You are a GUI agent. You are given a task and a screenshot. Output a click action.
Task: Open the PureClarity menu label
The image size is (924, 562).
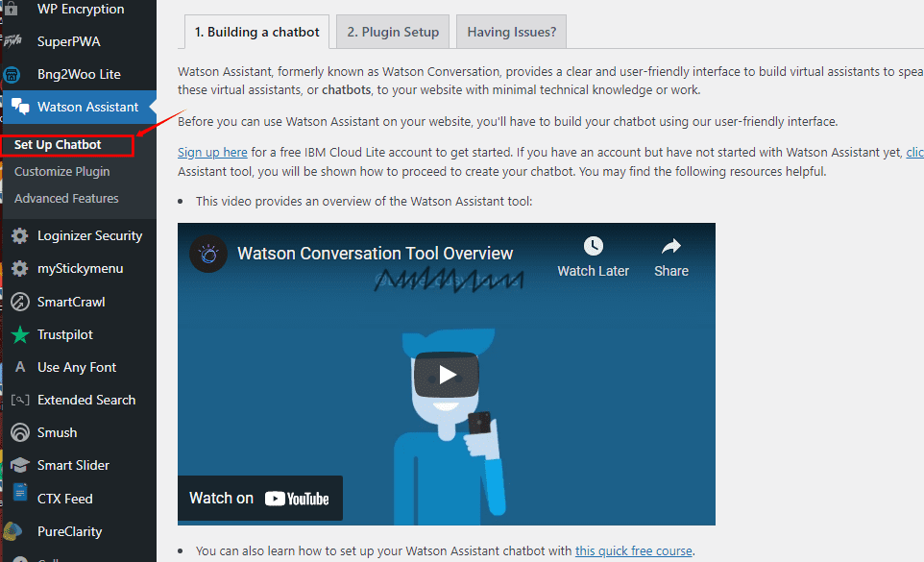point(69,531)
